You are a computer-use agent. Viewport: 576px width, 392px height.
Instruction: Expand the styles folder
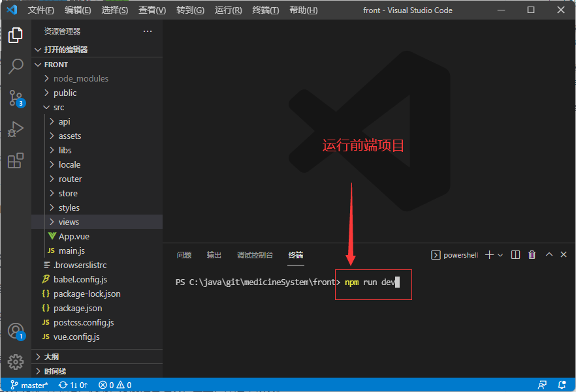coord(97,207)
